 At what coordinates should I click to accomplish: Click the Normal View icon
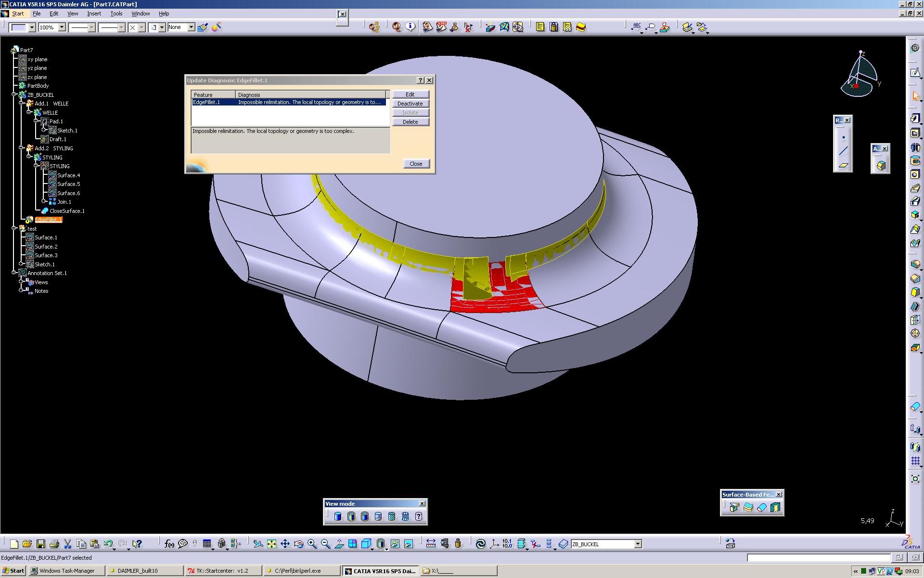click(339, 544)
